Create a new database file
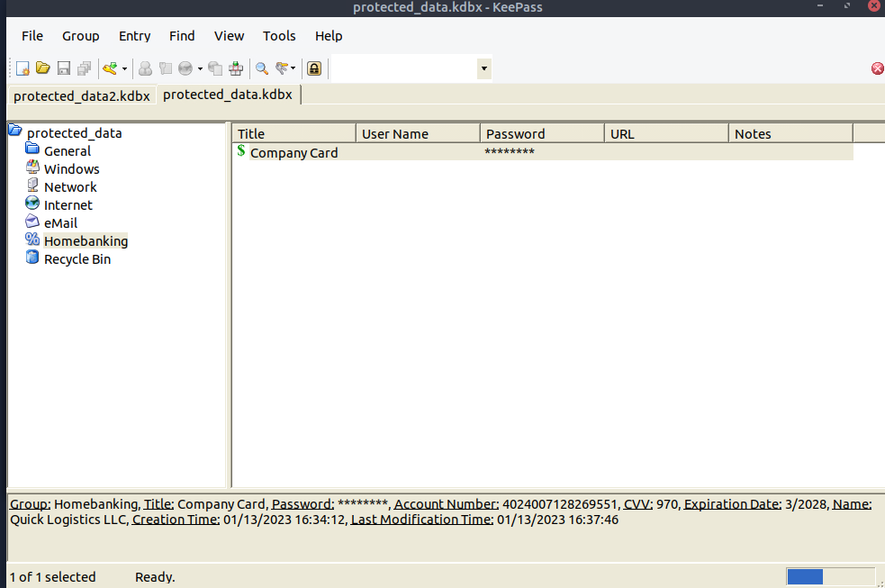Screen dimensions: 885x588 (x=22, y=68)
